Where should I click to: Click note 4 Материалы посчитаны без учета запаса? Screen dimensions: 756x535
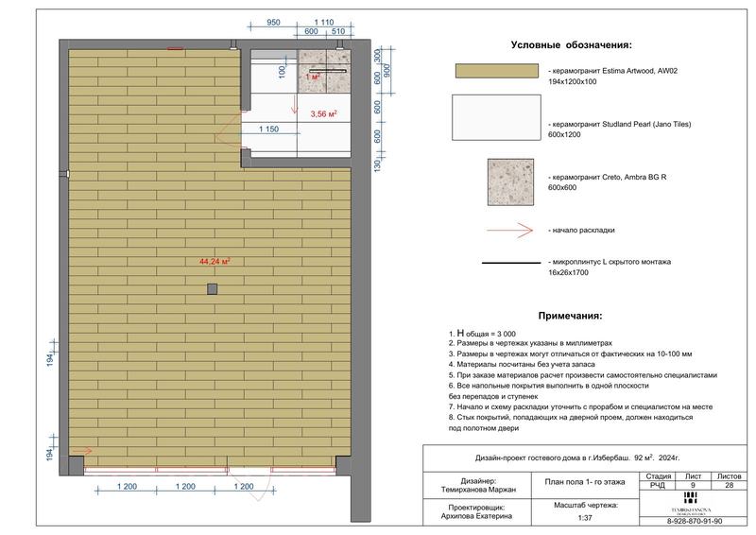522,365
